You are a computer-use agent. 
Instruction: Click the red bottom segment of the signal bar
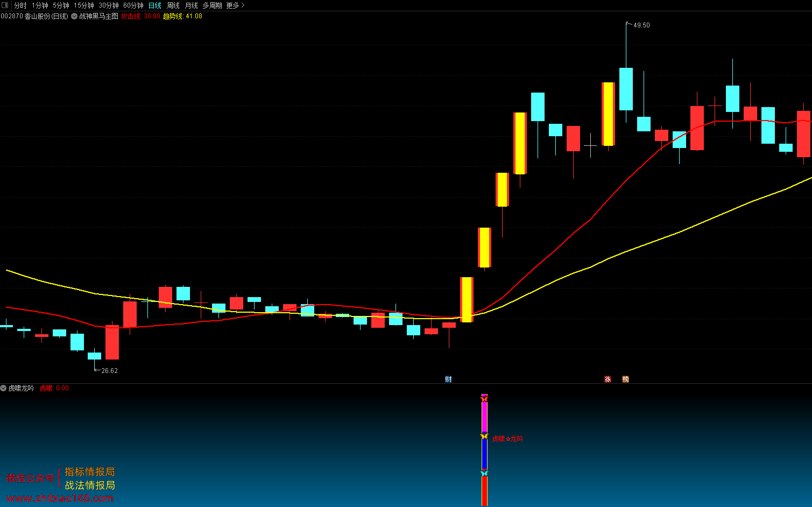pos(484,491)
